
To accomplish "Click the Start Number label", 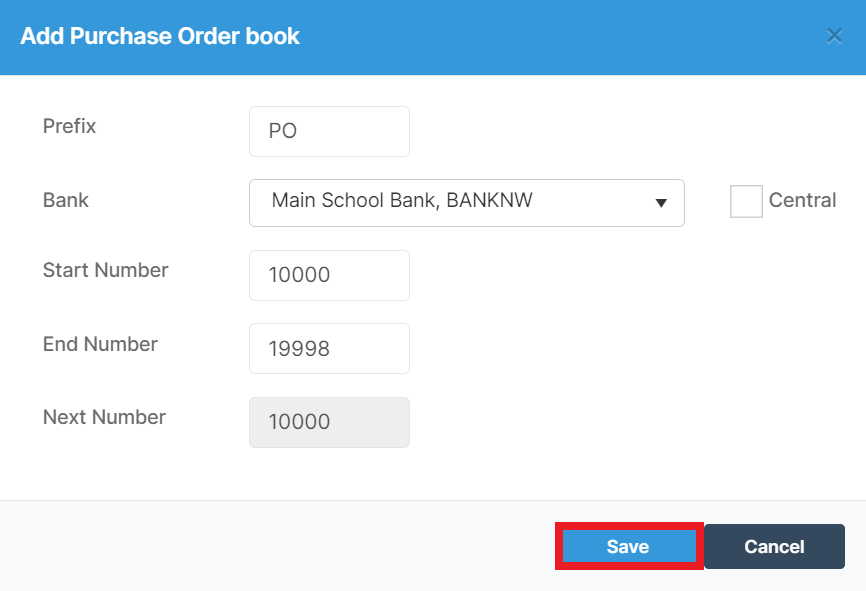I will pyautogui.click(x=105, y=270).
